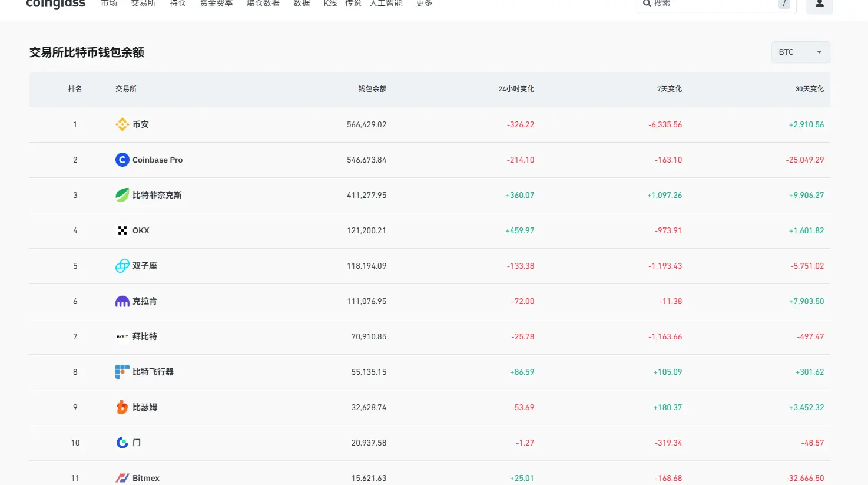
Task: Select the 20,937.58 wallet balance cell
Action: (369, 443)
